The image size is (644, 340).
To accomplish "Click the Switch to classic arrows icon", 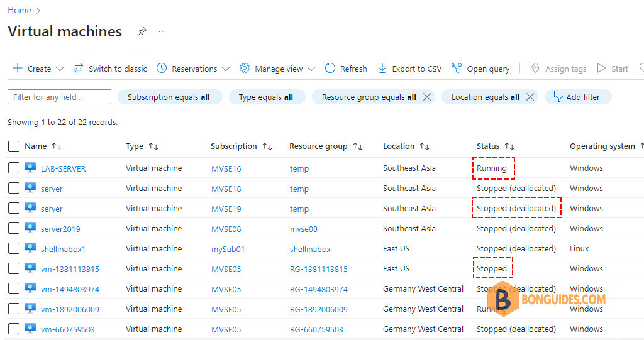I will click(x=79, y=68).
